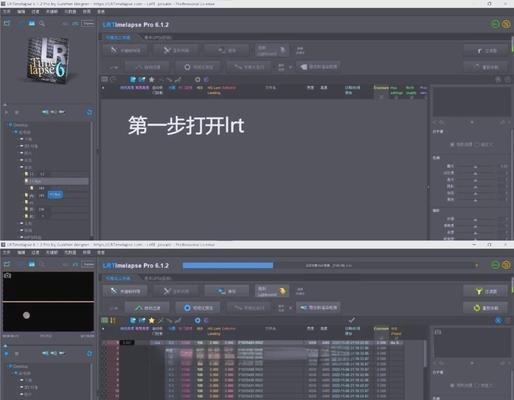Click the orange circular icon, upper window header
Viewport: 514px width, 400px height.
click(506, 24)
